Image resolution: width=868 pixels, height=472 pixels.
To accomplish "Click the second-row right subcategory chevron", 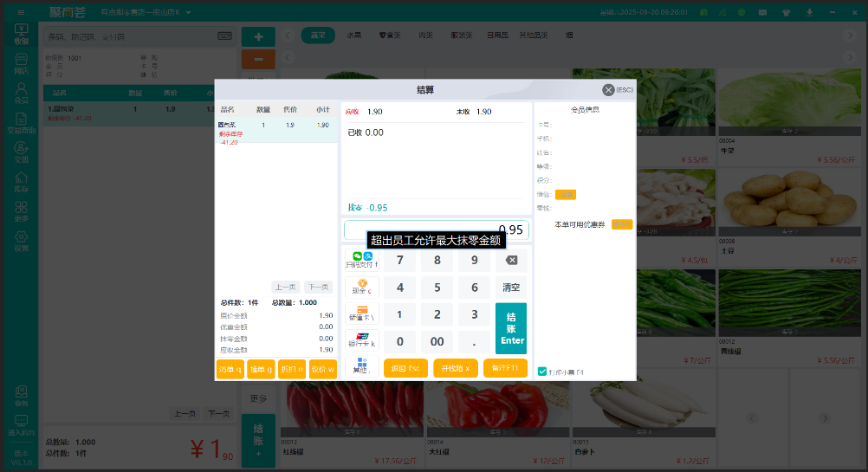I will click(x=851, y=57).
